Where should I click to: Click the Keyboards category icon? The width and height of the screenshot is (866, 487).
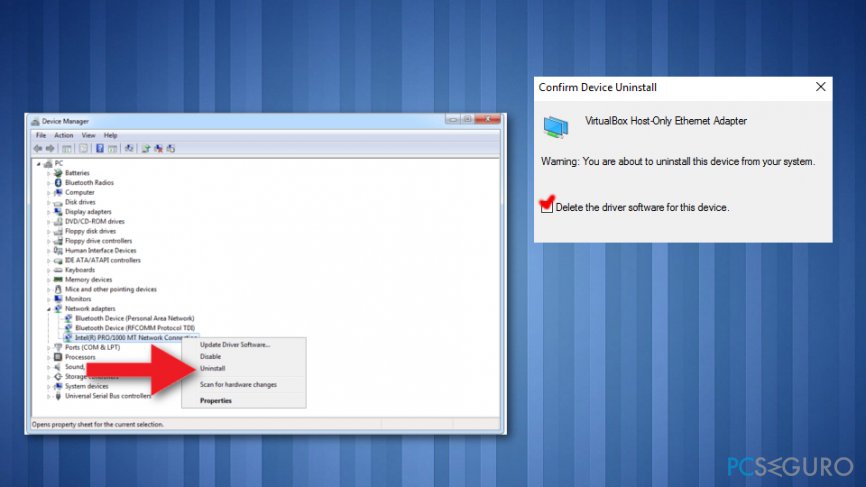pos(58,270)
